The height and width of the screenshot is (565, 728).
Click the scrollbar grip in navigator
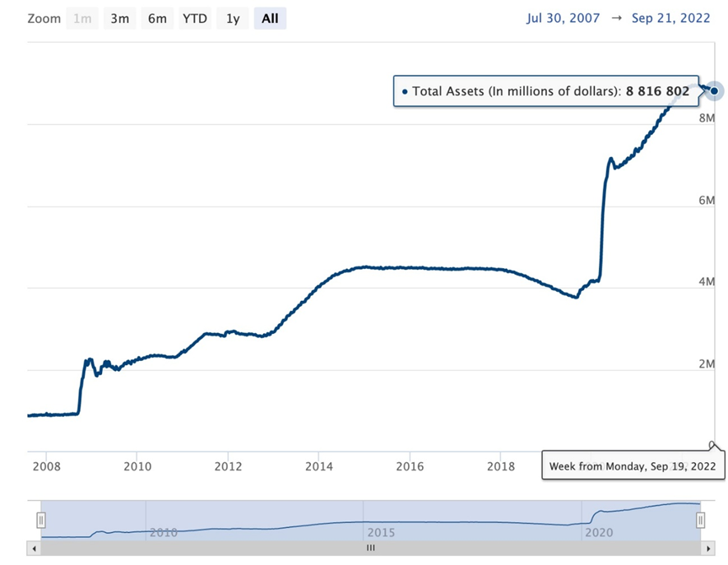pyautogui.click(x=370, y=547)
